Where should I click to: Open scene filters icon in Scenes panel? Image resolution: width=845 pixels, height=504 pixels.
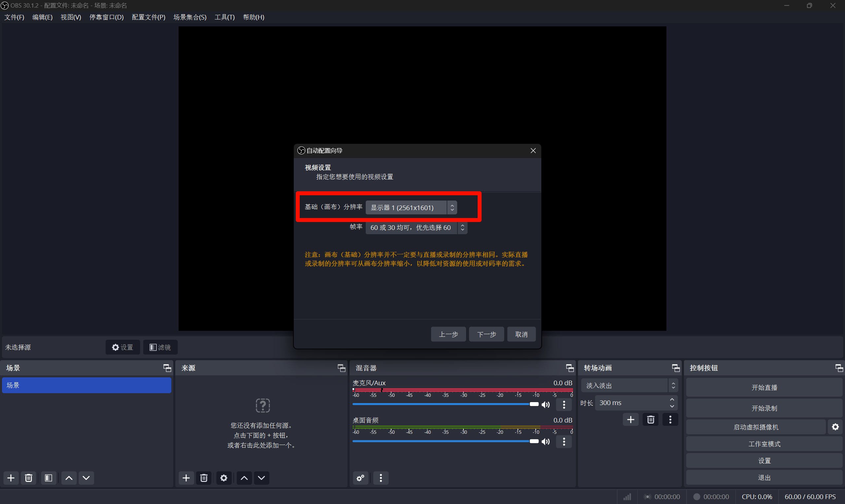tap(48, 478)
